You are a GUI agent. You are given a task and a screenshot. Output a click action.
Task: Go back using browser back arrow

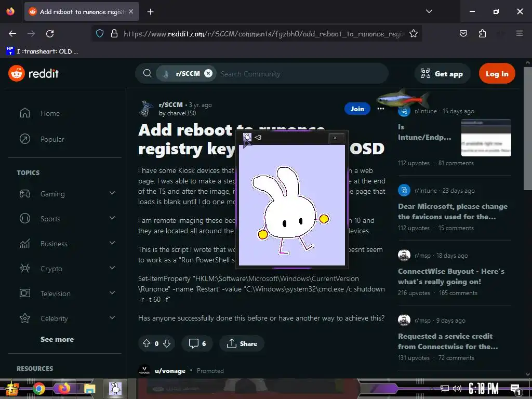[12, 33]
